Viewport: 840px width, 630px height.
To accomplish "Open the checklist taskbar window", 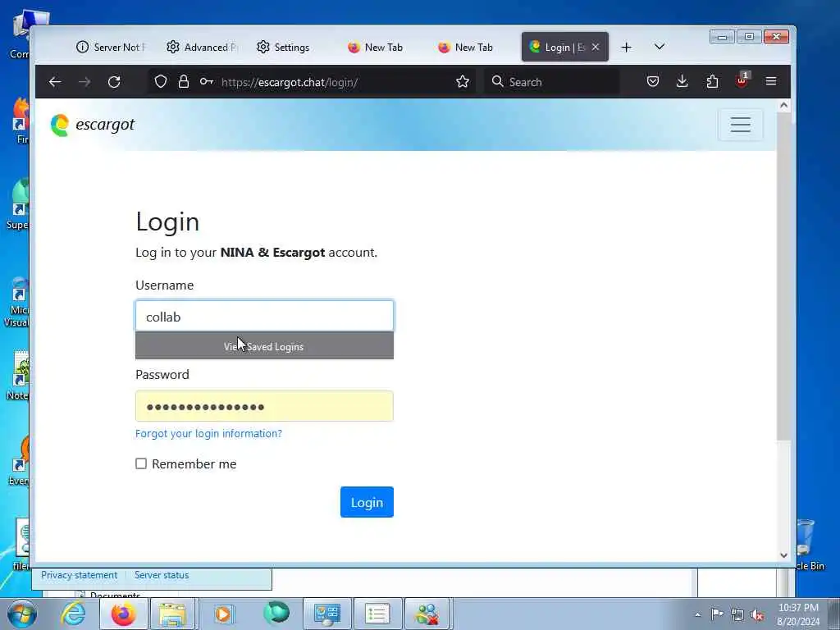I will (x=377, y=614).
